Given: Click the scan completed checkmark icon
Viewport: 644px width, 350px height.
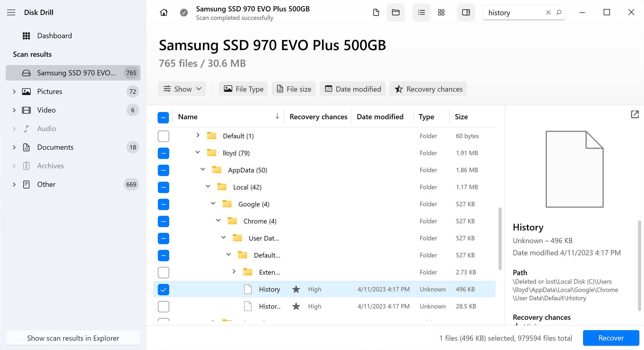Looking at the screenshot, I should click(184, 12).
